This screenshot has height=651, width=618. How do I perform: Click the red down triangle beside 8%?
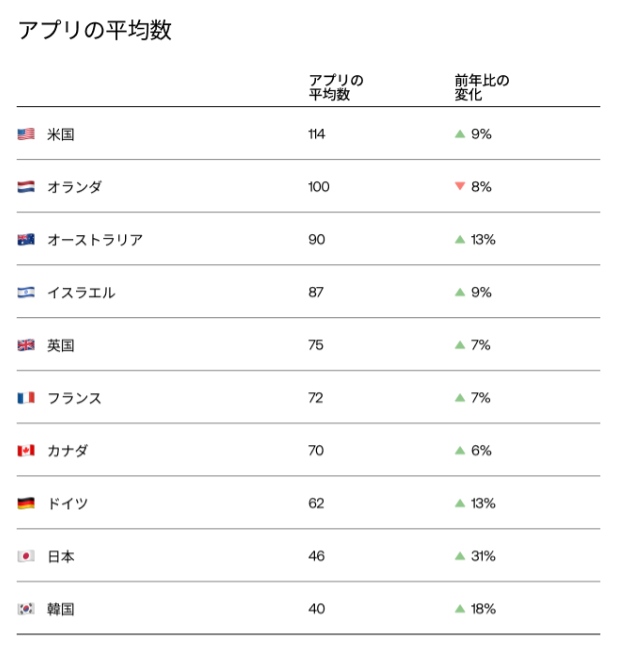tap(460, 187)
